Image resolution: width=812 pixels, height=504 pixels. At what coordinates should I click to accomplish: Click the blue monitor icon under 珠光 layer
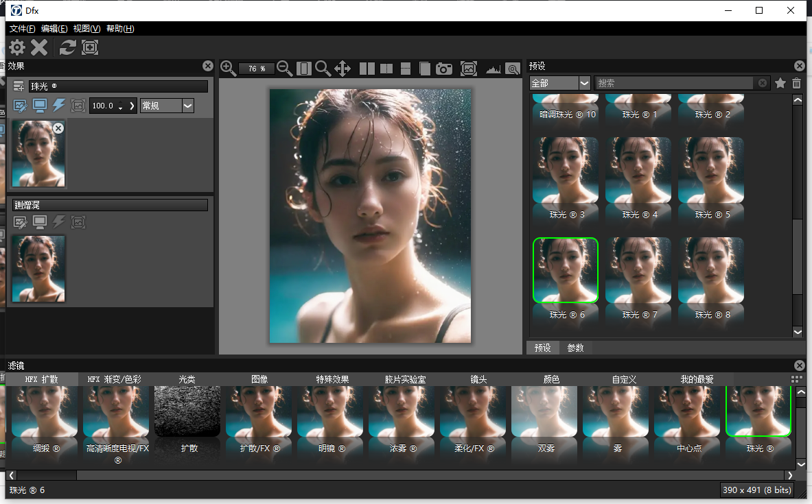tap(40, 106)
